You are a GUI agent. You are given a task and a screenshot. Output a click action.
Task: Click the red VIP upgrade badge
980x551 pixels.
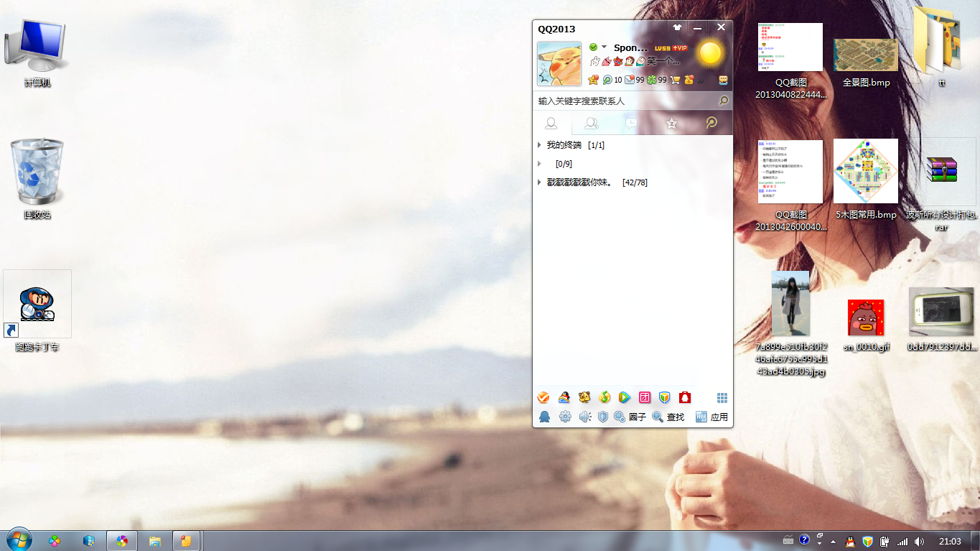(x=679, y=48)
